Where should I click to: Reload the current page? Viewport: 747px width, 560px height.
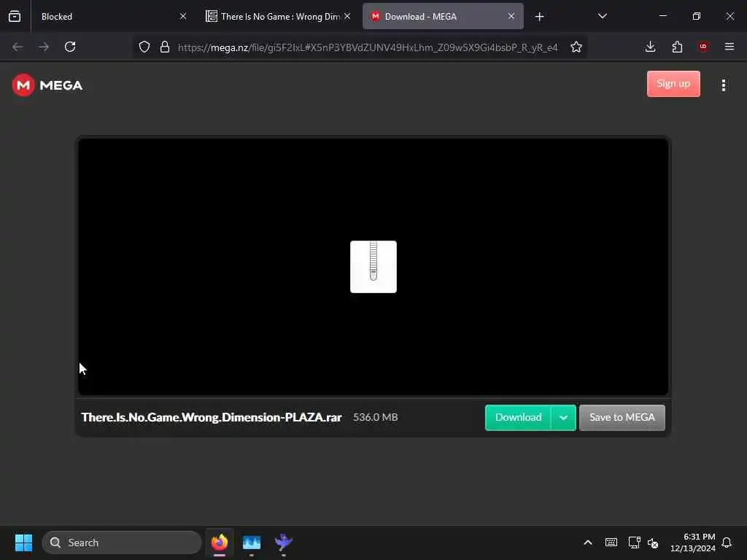click(70, 47)
